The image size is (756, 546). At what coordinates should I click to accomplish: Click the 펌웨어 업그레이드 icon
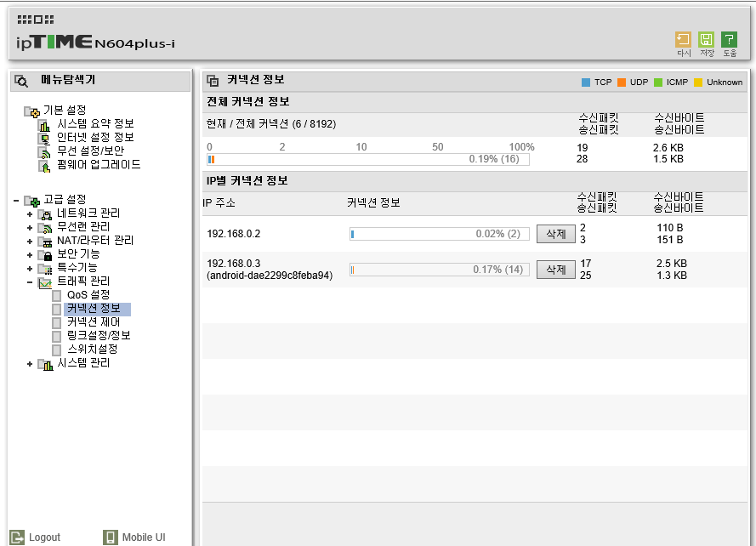[x=44, y=167]
